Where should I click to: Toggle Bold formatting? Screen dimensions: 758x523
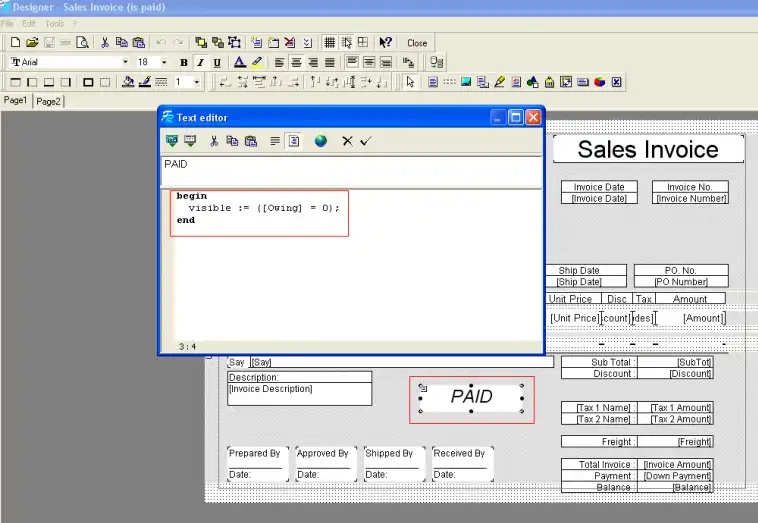[184, 62]
